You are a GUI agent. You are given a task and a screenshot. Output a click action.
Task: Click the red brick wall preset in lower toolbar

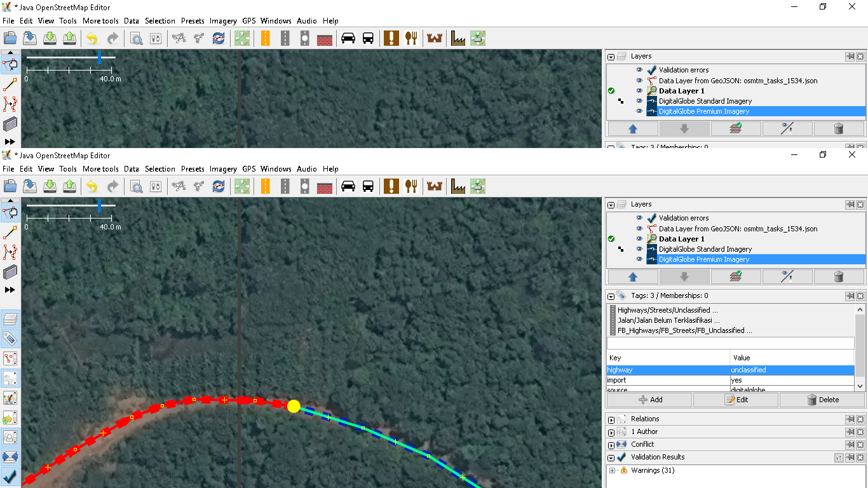pyautogui.click(x=325, y=187)
